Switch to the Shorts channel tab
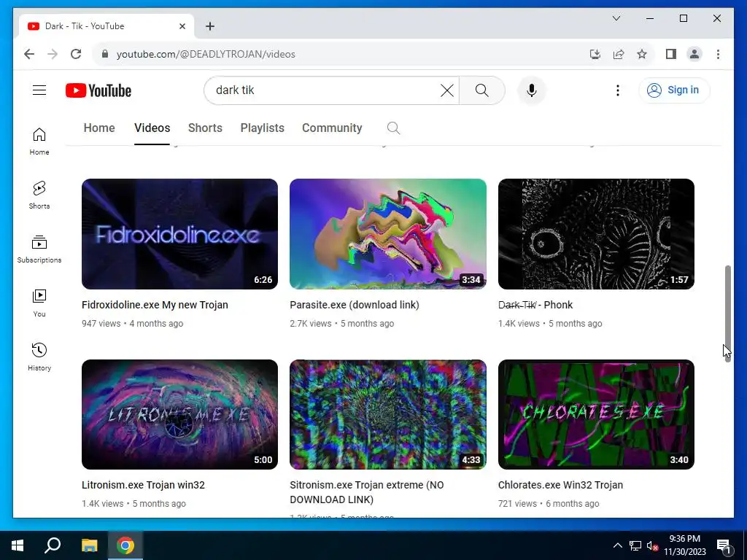Viewport: 747px width, 560px height. pos(205,128)
